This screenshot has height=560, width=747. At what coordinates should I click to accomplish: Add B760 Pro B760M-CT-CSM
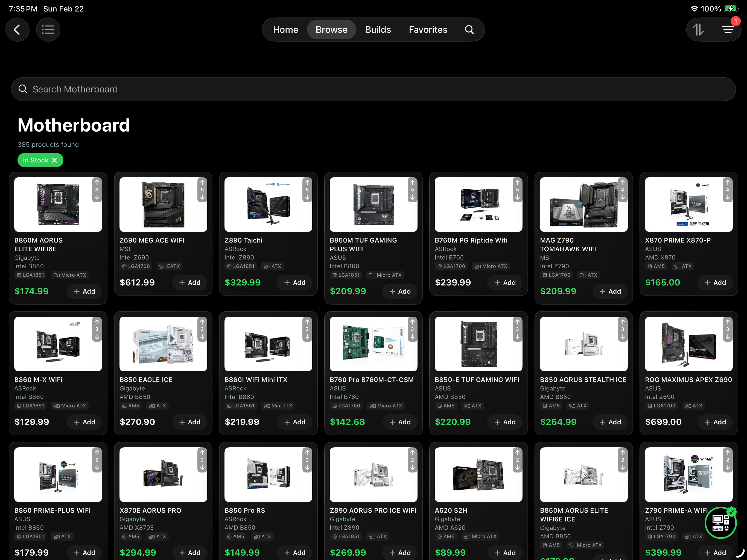pyautogui.click(x=400, y=422)
